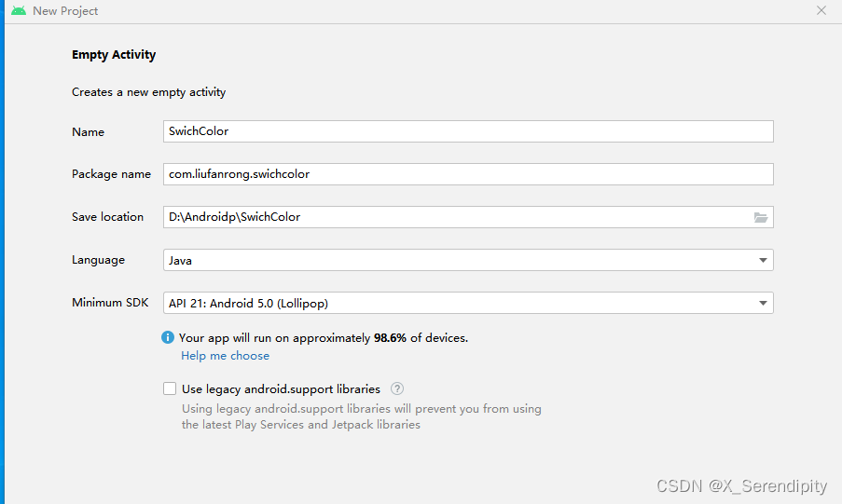Open the Help me choose link

click(225, 356)
